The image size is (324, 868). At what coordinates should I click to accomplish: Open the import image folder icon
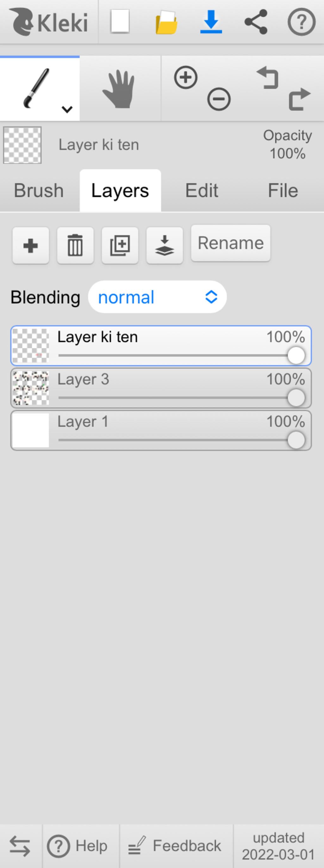[166, 22]
